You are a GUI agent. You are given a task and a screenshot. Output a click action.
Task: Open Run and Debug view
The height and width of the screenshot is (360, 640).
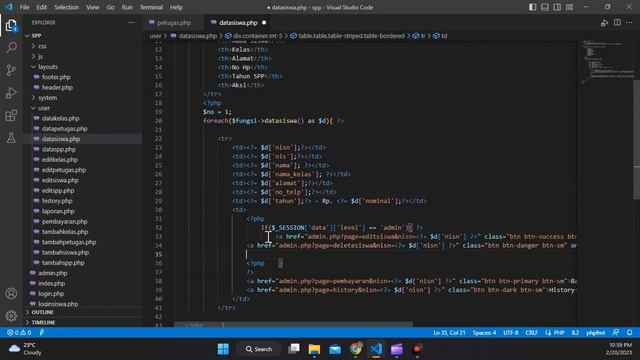11,93
